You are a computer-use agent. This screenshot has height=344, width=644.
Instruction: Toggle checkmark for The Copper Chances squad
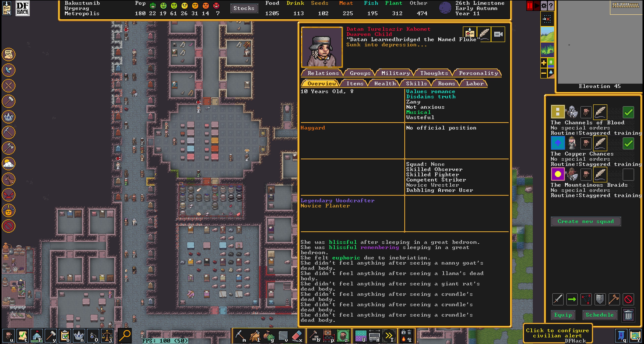tap(628, 143)
